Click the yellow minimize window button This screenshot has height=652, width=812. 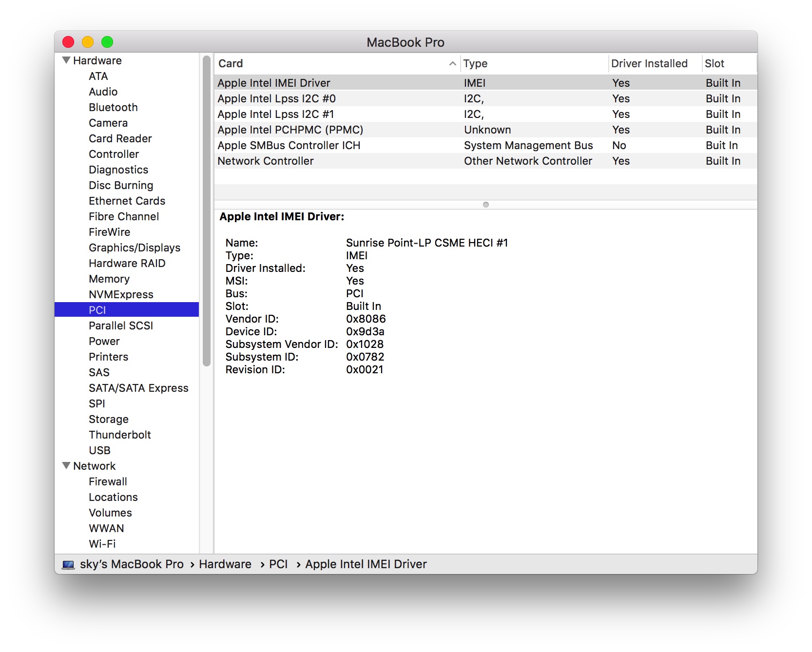tap(88, 42)
